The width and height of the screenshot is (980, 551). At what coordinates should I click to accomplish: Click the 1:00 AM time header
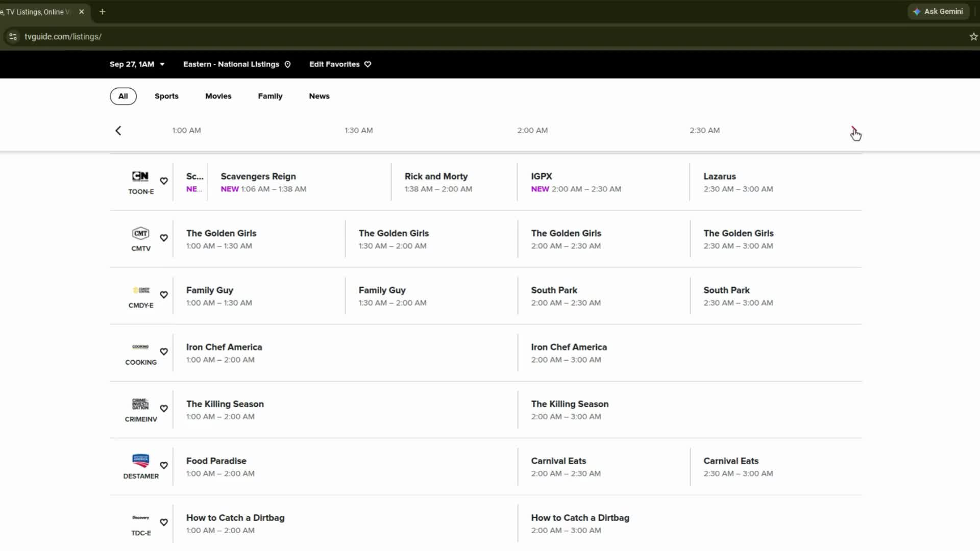(x=186, y=130)
